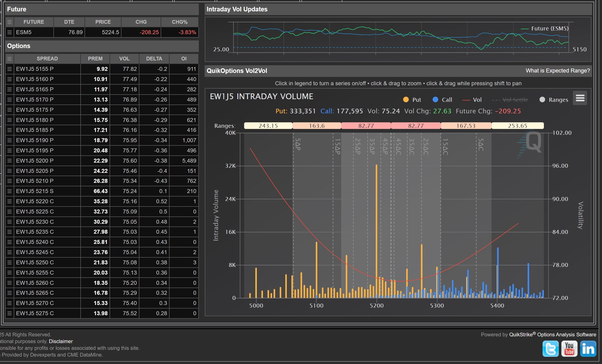Image resolution: width=602 pixels, height=364 pixels.
Task: Select the 253.65 range swatch
Action: point(517,126)
